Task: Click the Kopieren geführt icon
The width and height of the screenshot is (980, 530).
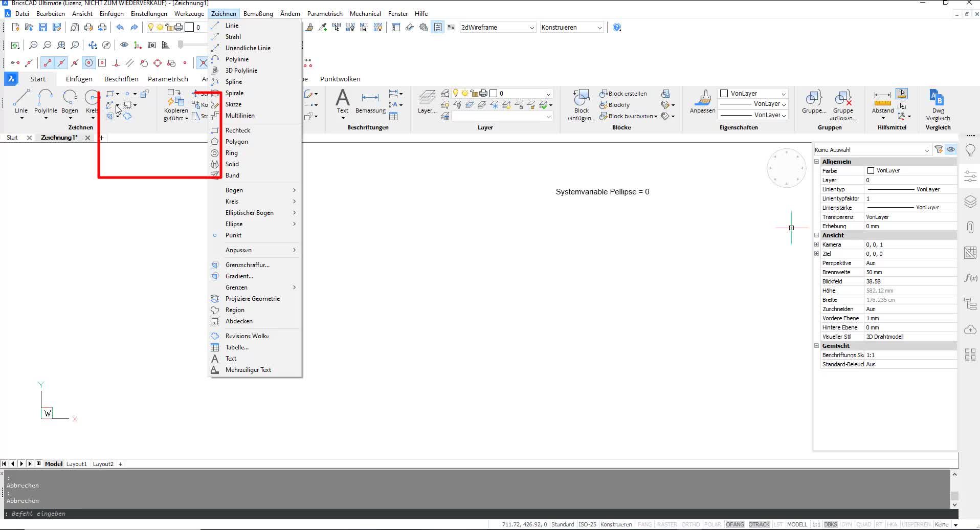Action: point(176,105)
